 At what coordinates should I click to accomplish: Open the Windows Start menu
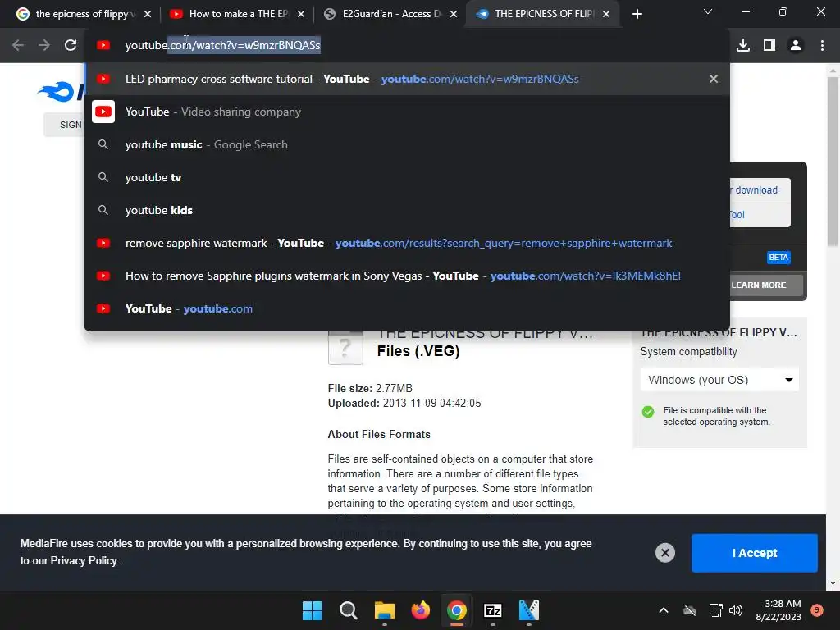pyautogui.click(x=312, y=610)
